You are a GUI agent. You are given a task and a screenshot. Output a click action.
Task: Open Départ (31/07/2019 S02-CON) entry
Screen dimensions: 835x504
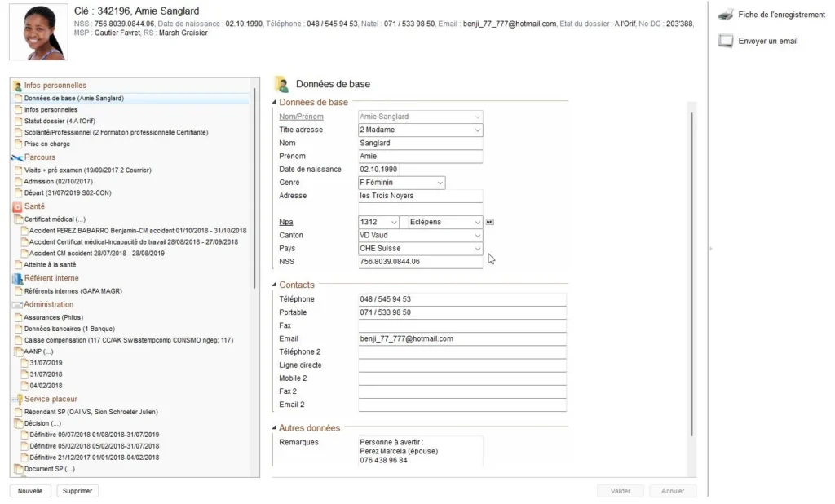point(68,192)
